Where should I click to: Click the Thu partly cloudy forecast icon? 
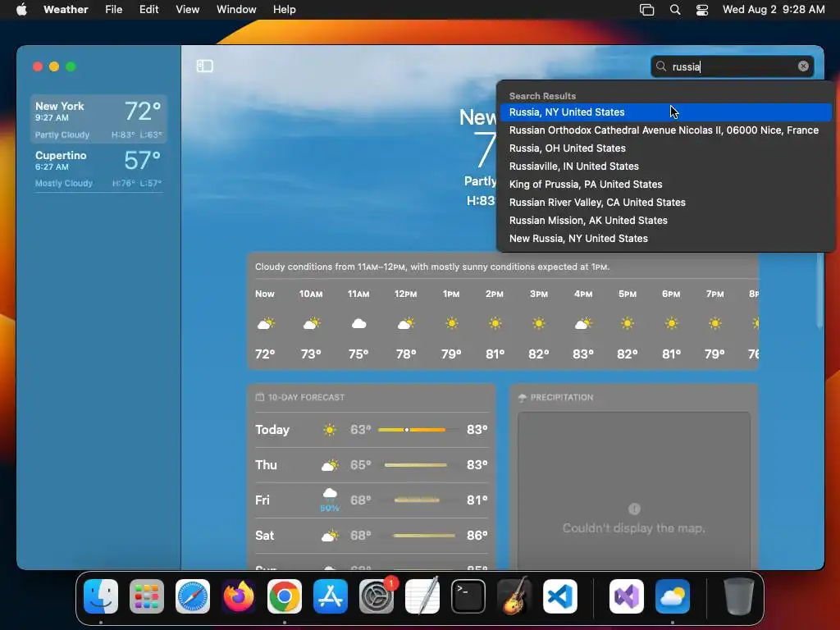coord(330,465)
